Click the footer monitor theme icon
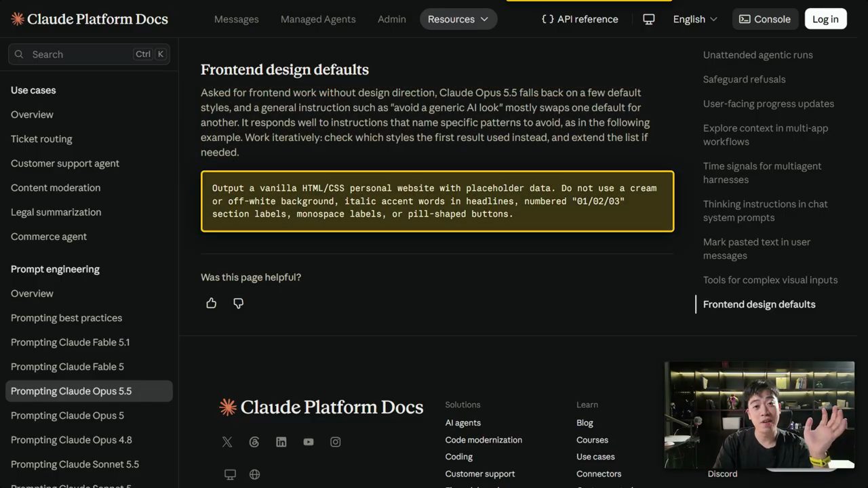 click(x=230, y=474)
